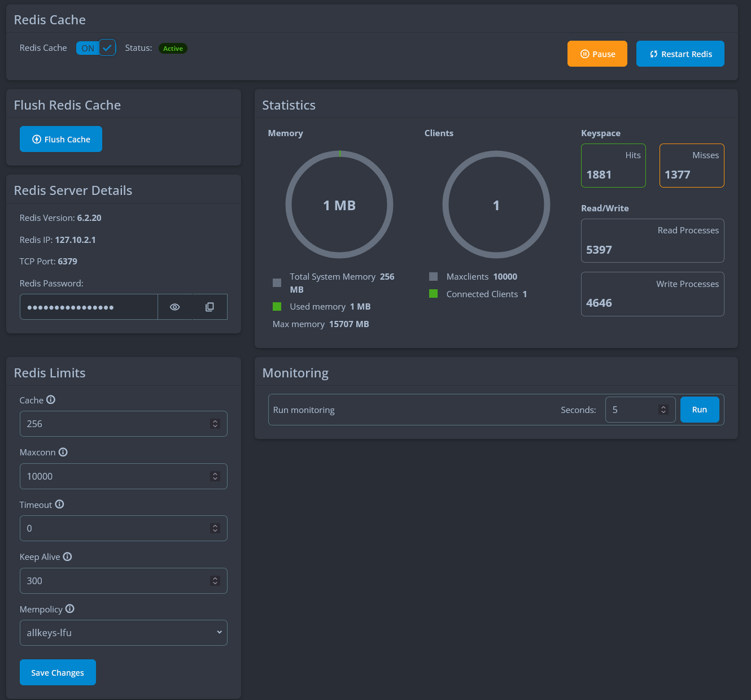This screenshot has height=700, width=751.
Task: Click the Cache value stepper arrows
Action: 215,424
